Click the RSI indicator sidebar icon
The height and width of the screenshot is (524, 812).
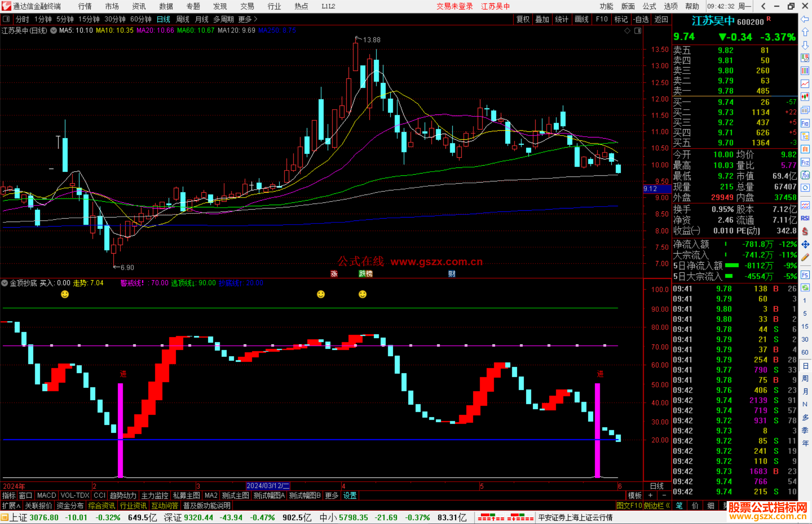(805, 218)
